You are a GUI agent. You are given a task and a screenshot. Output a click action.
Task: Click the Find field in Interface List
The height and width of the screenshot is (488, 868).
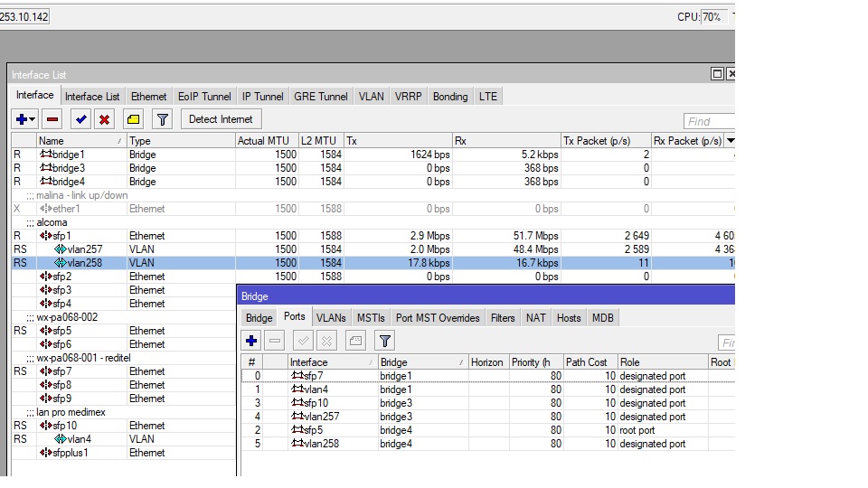709,121
